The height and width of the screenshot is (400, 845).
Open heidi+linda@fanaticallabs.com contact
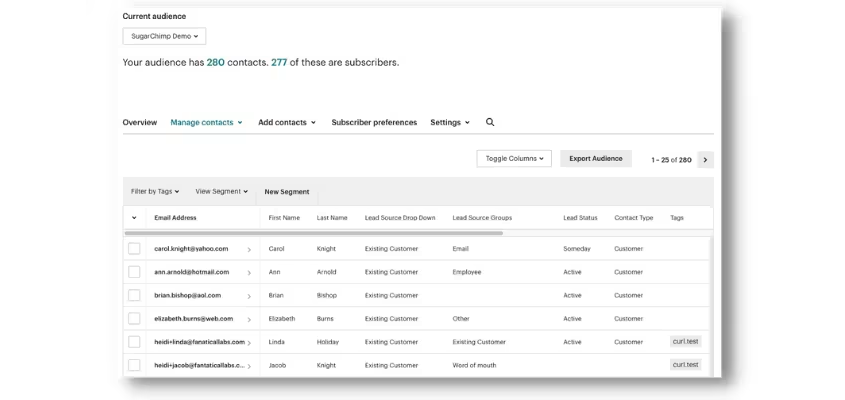[199, 342]
